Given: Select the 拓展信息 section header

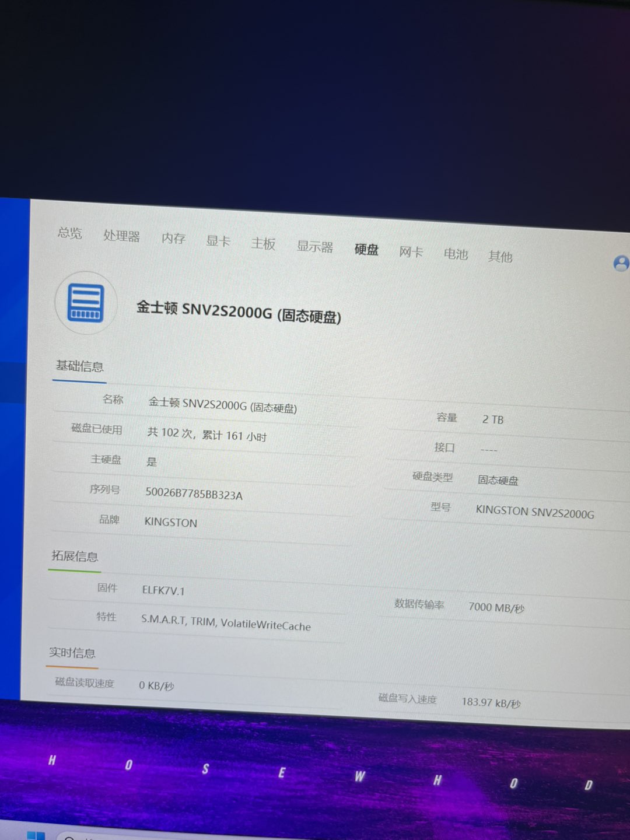Looking at the screenshot, I should tap(75, 556).
